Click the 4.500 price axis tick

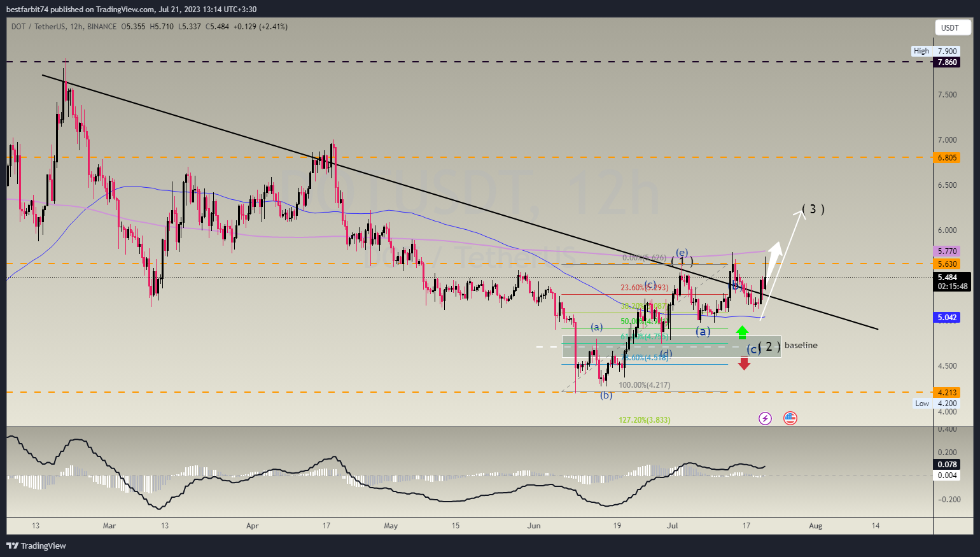click(x=947, y=366)
